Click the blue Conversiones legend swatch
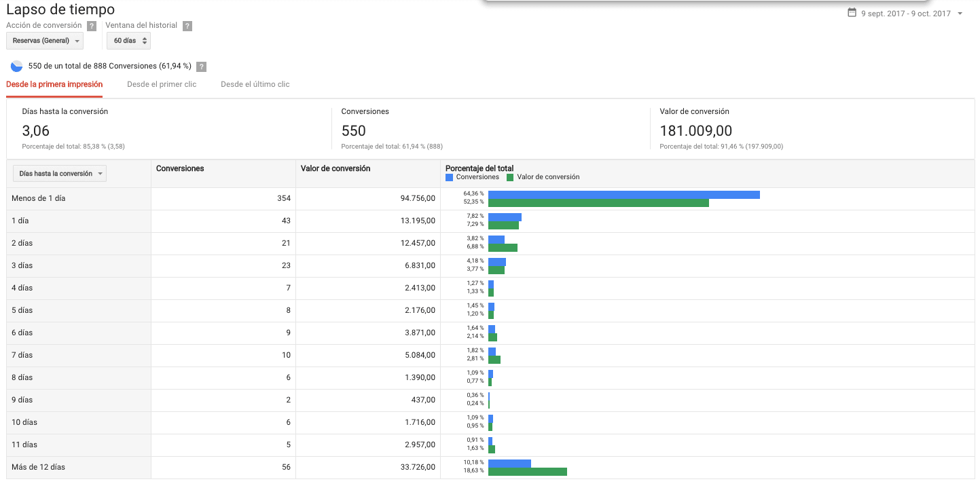 point(449,177)
